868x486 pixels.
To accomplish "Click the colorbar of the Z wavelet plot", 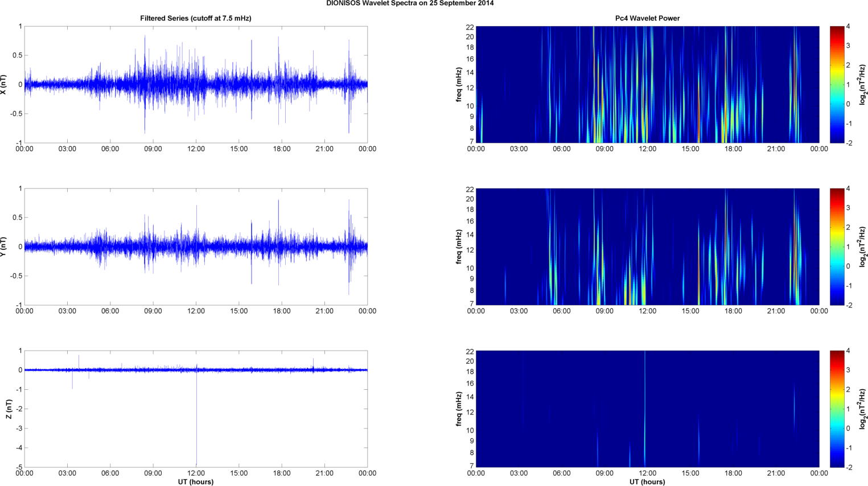I will (837, 409).
